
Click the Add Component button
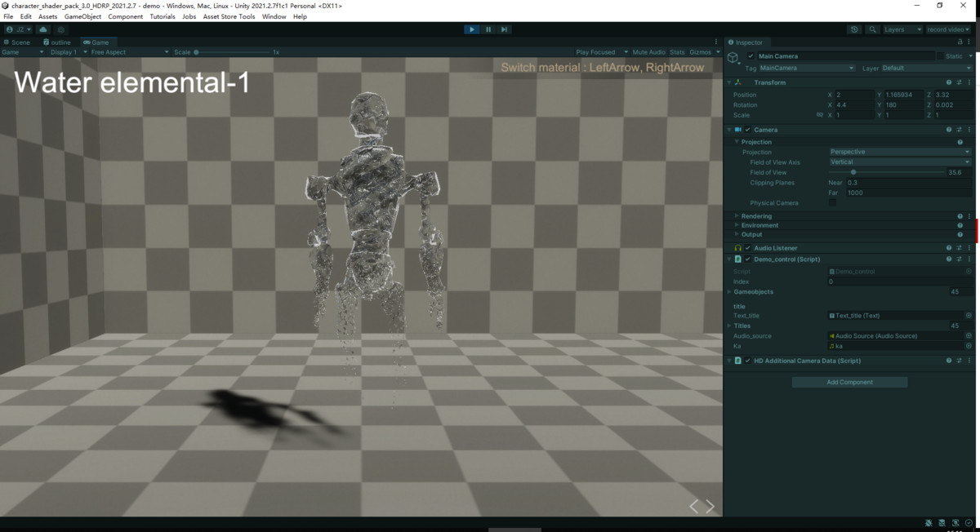click(849, 381)
